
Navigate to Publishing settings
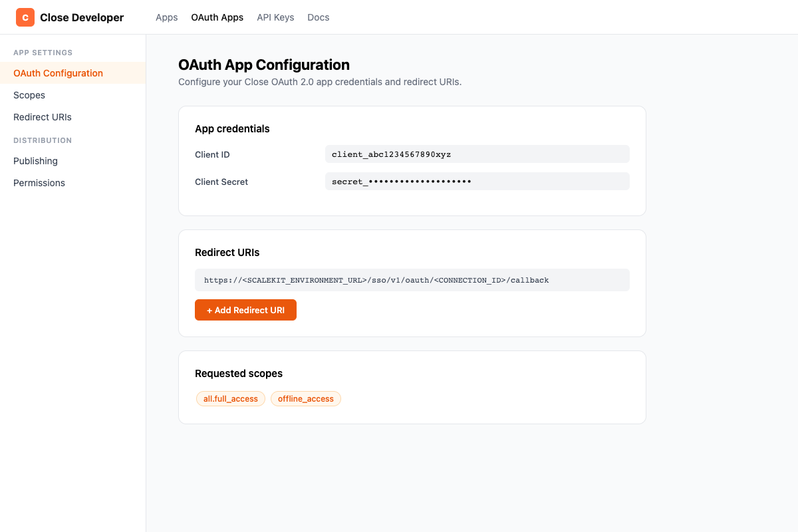tap(35, 161)
